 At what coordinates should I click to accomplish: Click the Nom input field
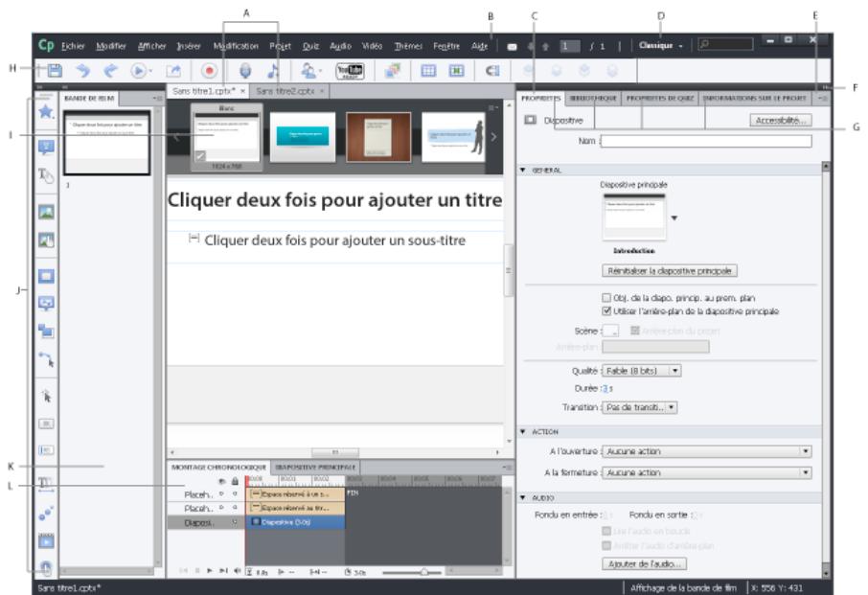706,141
